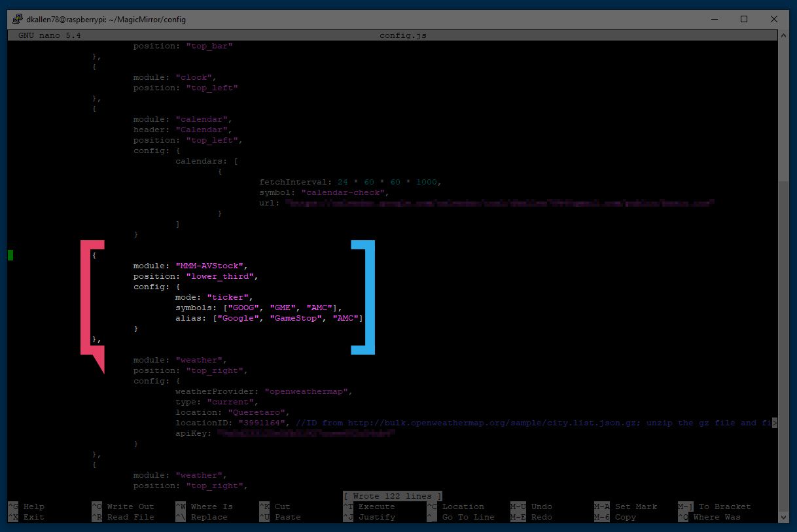Screen dimensions: 797x532
Task: Click the module "calendar" line
Action: pyautogui.click(x=183, y=119)
